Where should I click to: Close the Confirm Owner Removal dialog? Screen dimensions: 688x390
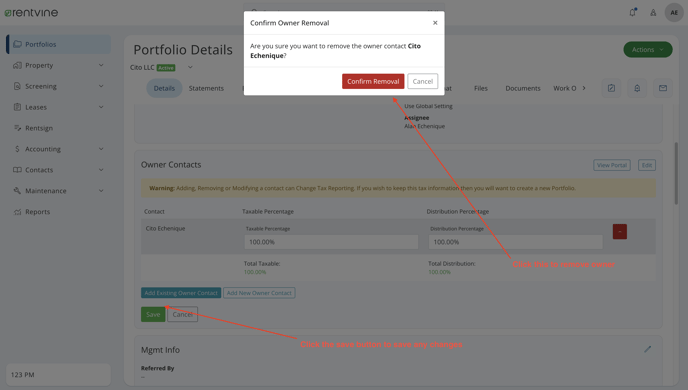[435, 23]
